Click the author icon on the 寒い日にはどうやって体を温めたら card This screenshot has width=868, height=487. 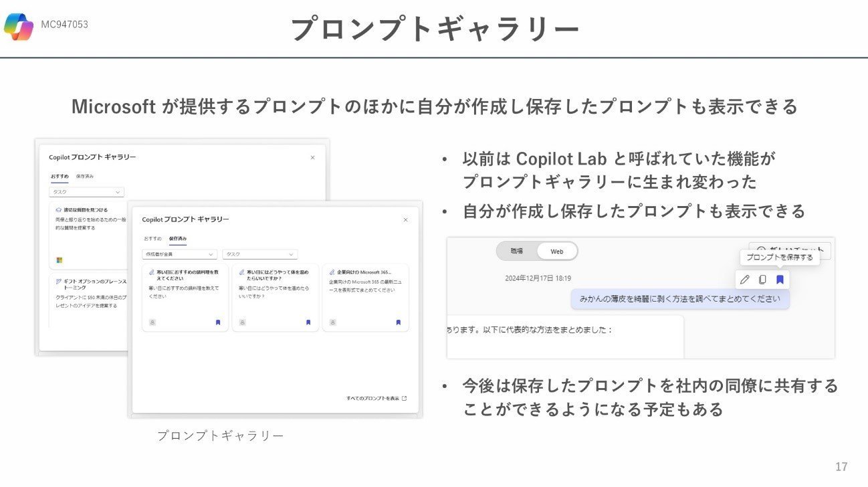[x=242, y=322]
